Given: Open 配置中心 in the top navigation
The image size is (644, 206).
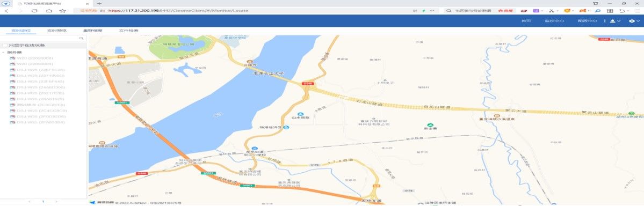Looking at the screenshot, I should tap(587, 21).
